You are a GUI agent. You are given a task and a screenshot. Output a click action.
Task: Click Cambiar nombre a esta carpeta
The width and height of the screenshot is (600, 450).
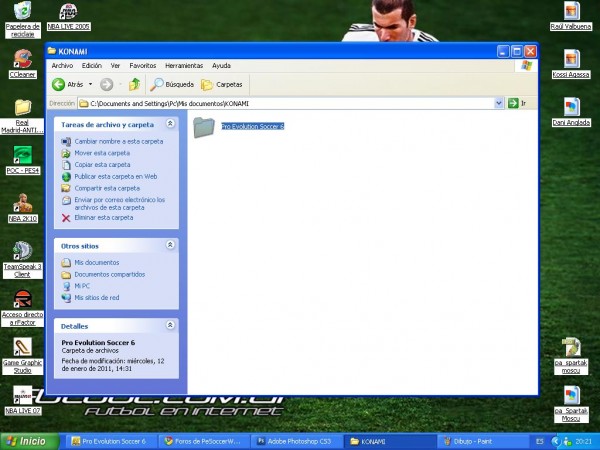click(119, 142)
